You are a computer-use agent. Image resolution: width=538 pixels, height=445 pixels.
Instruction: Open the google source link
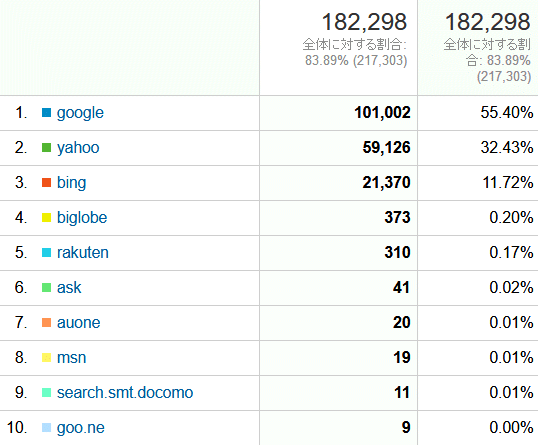point(80,113)
